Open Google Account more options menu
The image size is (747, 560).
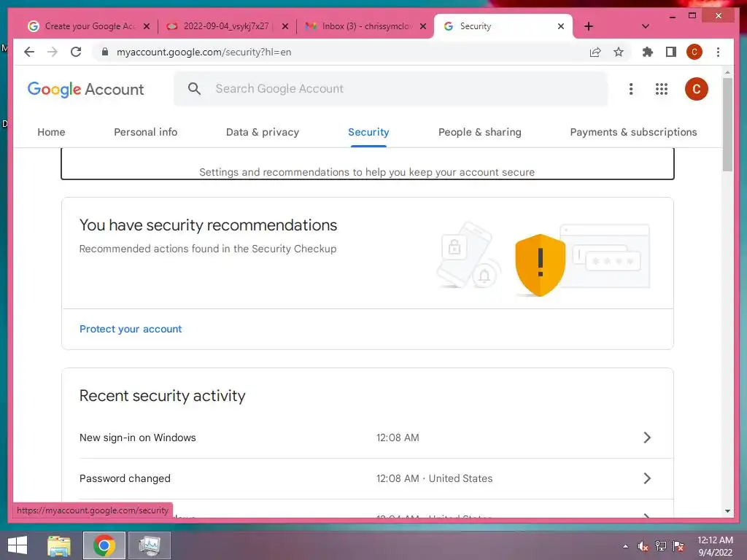[631, 89]
